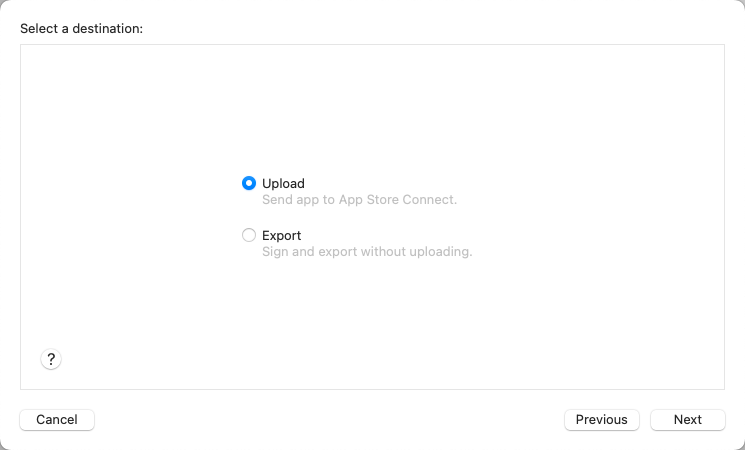This screenshot has width=745, height=450.
Task: Click the "Upload" option label
Action: (x=283, y=183)
